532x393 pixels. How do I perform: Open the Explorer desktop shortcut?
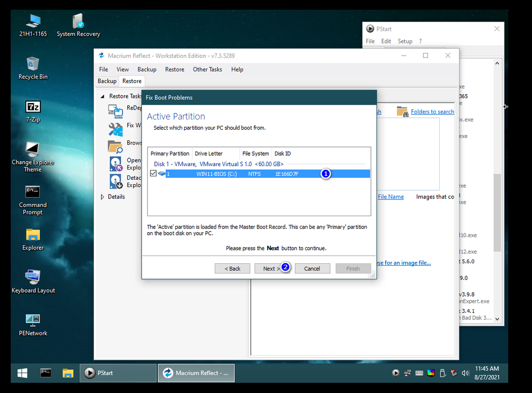(33, 239)
